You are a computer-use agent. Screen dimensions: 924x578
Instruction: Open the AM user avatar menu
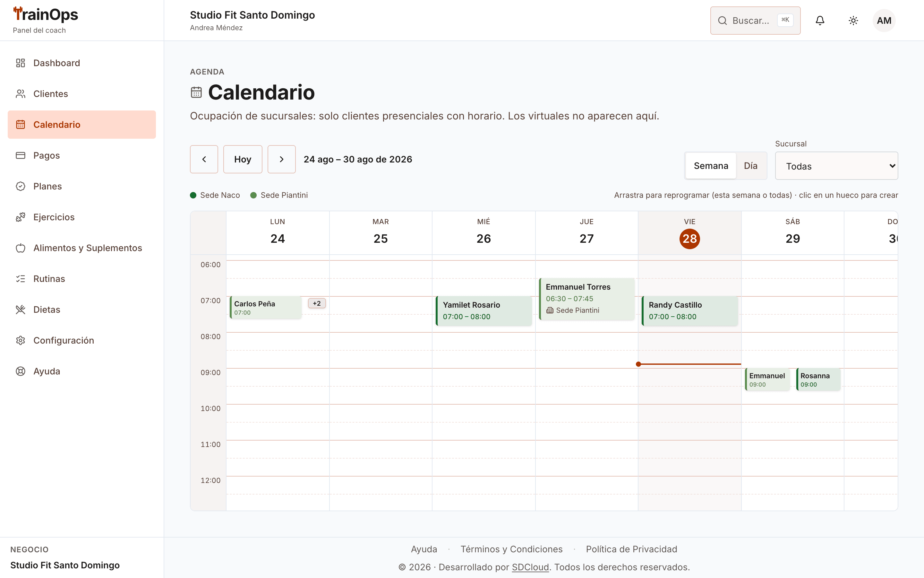point(884,21)
